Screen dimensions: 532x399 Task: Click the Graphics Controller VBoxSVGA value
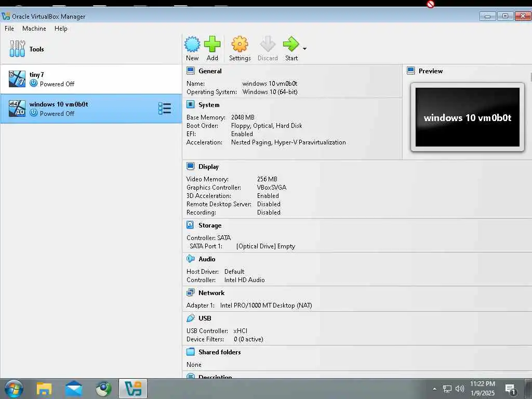[271, 187]
